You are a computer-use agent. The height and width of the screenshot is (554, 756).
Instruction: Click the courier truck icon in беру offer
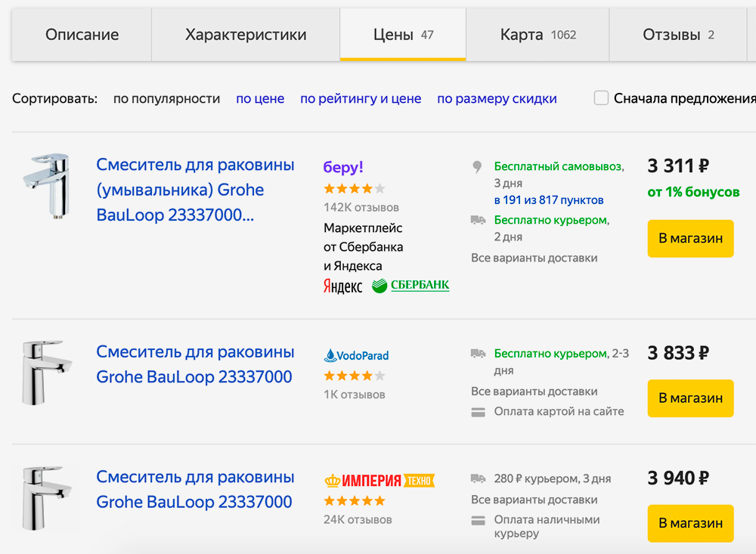478,221
